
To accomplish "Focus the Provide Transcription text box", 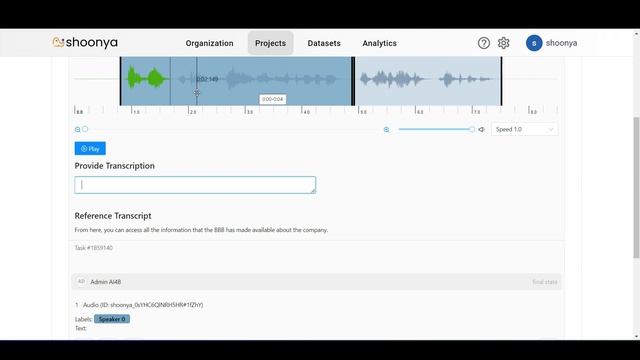I will (195, 185).
